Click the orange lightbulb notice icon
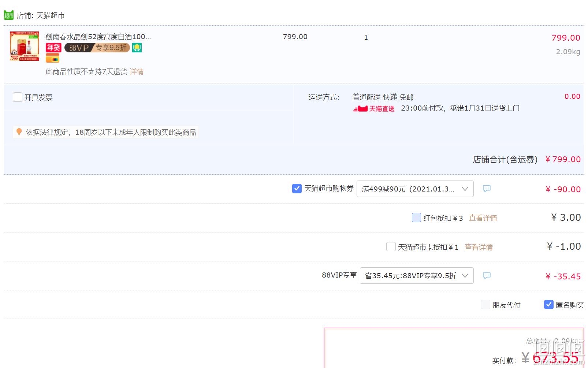Image resolution: width=588 pixels, height=368 pixels. 19,132
